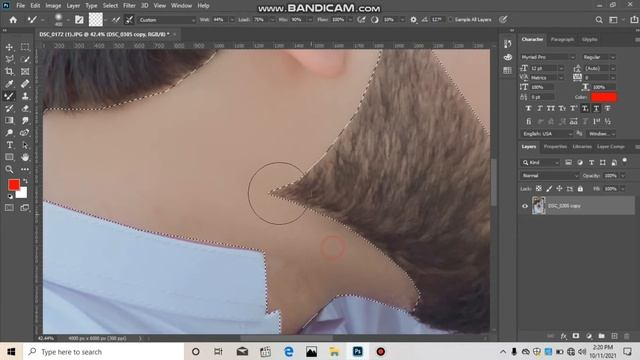Select the Rectangular Marquee tool
Image resolution: width=640 pixels, height=360 pixels.
click(x=25, y=47)
